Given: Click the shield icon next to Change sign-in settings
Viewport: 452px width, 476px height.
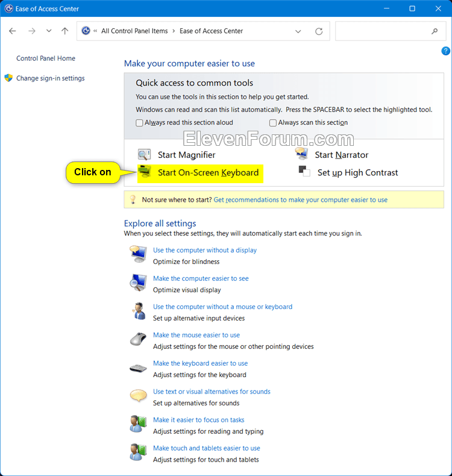Looking at the screenshot, I should pos(8,78).
